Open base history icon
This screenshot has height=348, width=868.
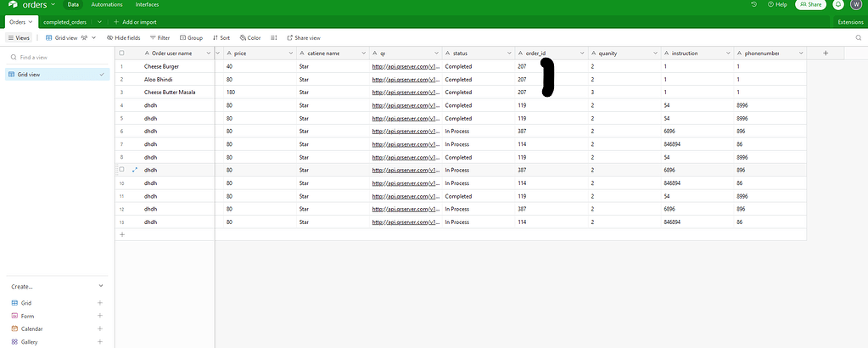(754, 4)
